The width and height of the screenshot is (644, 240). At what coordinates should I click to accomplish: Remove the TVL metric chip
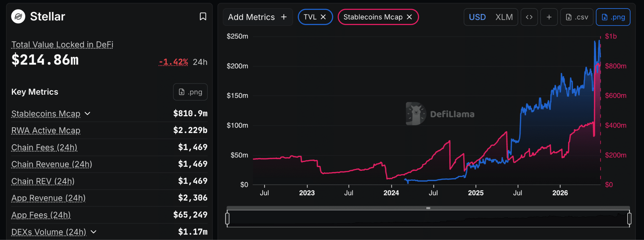tap(323, 17)
